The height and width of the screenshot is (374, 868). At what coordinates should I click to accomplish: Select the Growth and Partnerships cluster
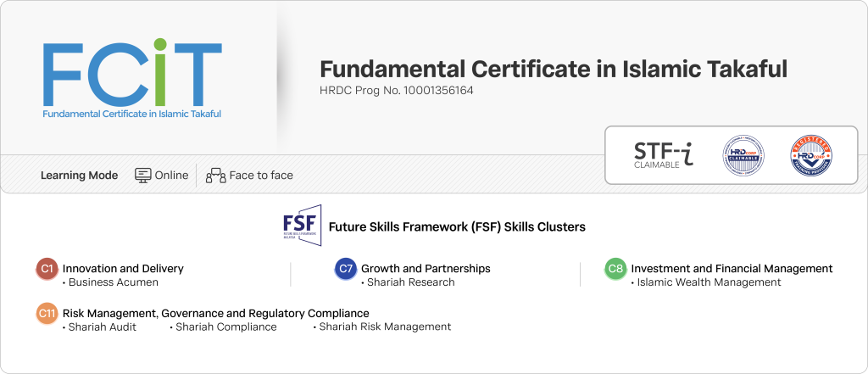click(x=426, y=269)
